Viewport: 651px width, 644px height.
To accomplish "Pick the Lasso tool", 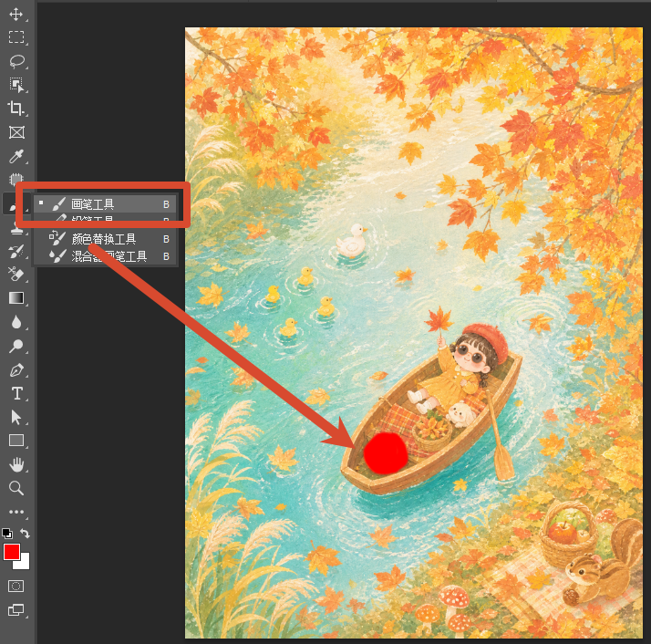I will [x=16, y=61].
